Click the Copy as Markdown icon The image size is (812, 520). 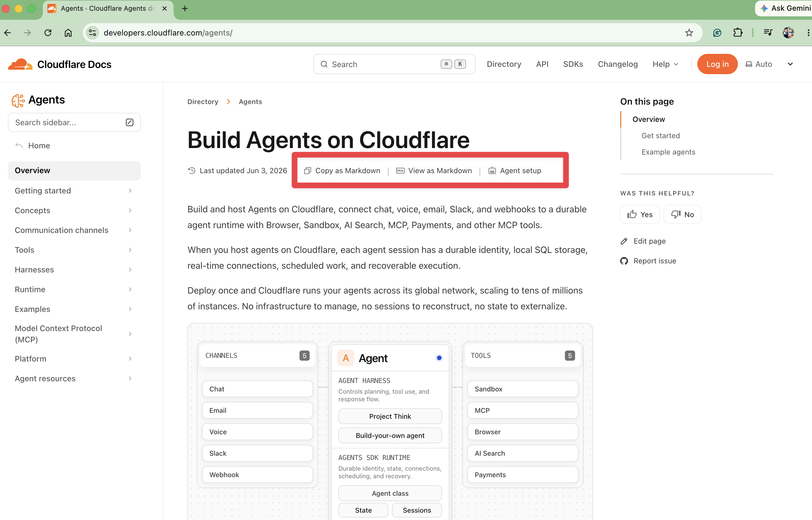click(307, 171)
